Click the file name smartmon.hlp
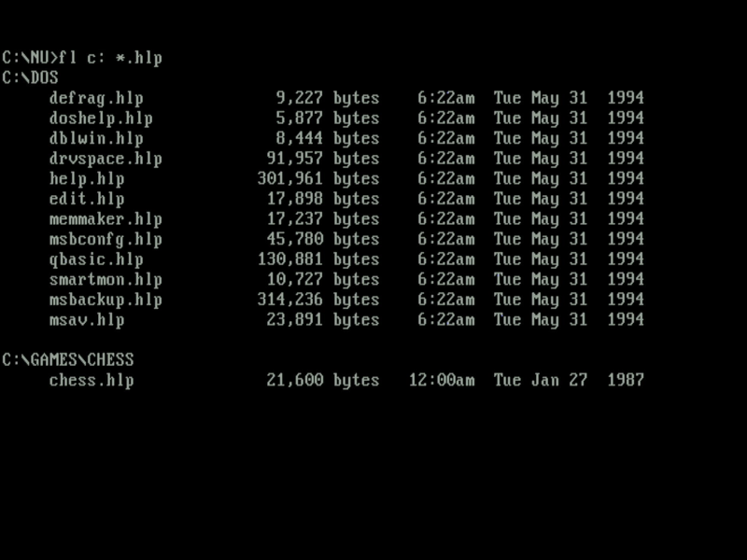 [106, 279]
